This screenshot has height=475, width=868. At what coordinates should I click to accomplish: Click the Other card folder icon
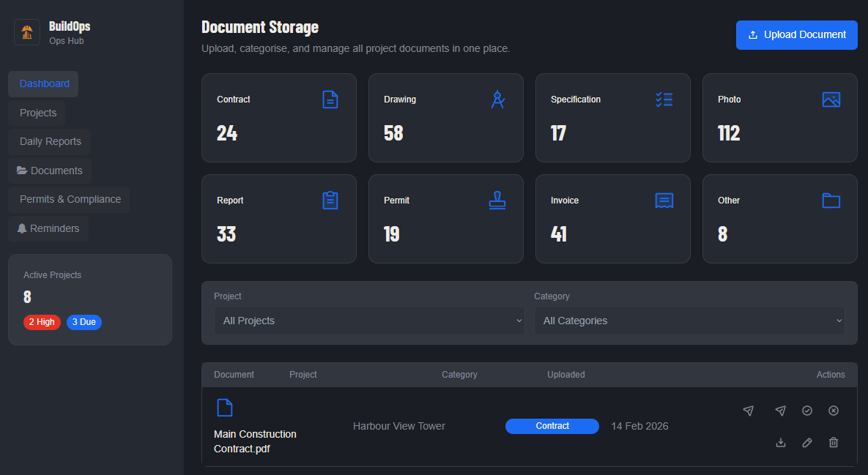(831, 201)
